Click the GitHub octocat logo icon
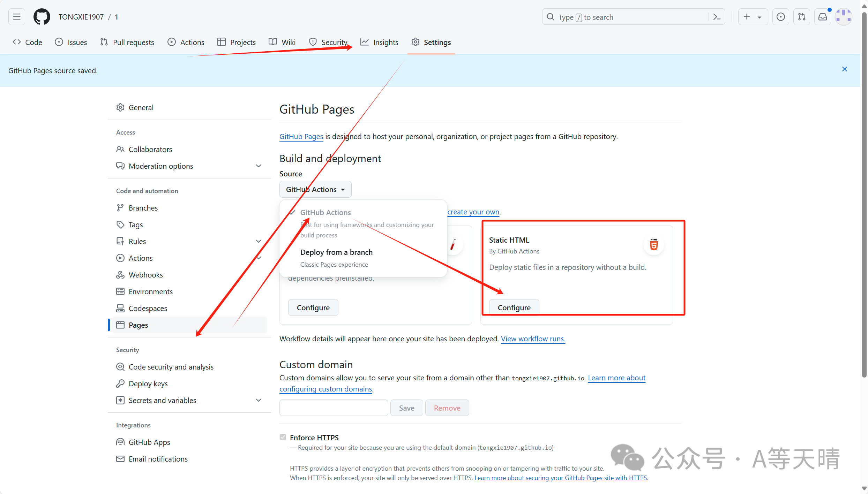The height and width of the screenshot is (494, 868). pos(42,17)
